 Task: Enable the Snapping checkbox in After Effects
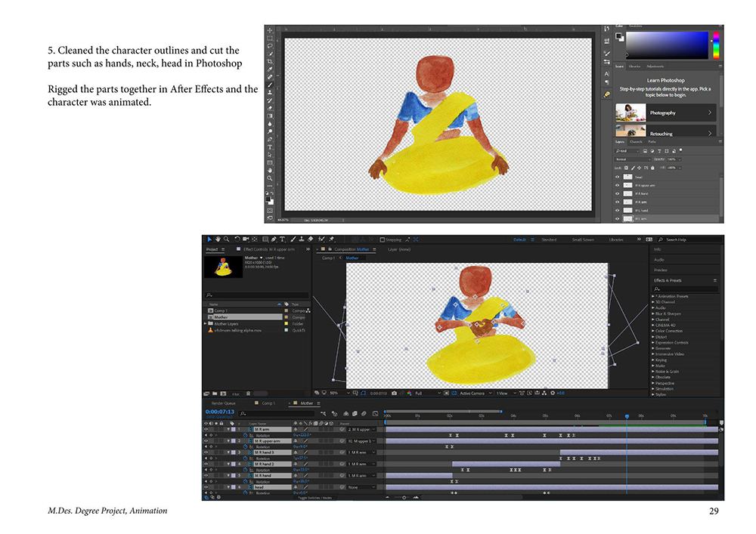tap(382, 239)
